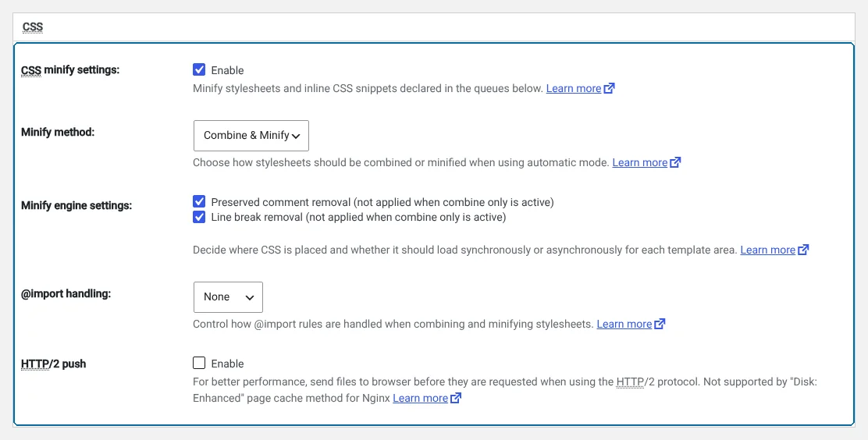The image size is (868, 440).
Task: Click the 'Choose how stylesheets should be combined' description
Action: point(400,163)
